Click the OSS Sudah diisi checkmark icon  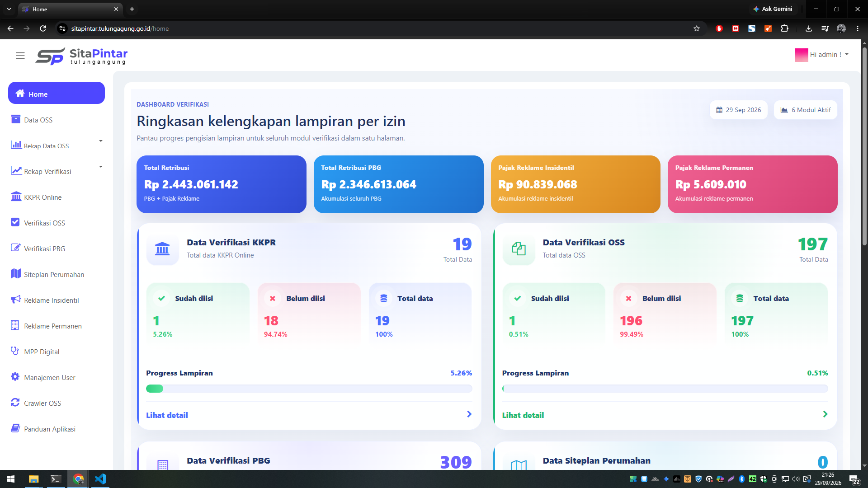pos(518,298)
